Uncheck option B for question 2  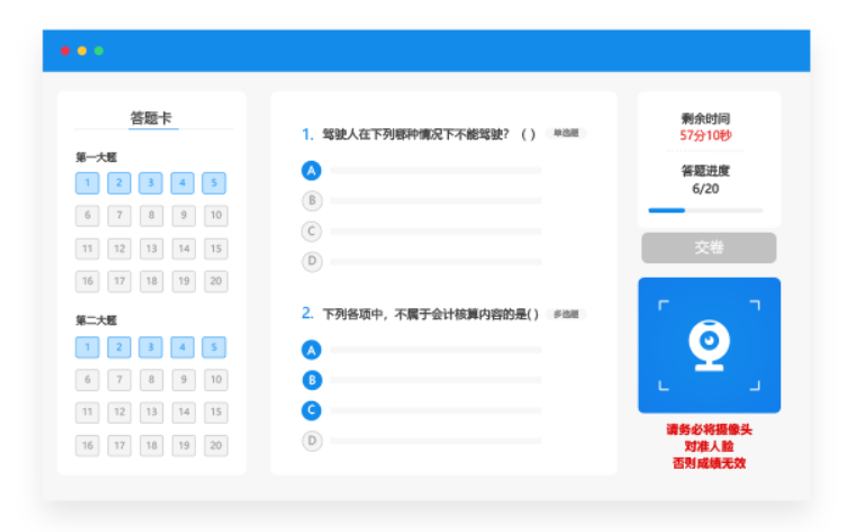point(312,380)
